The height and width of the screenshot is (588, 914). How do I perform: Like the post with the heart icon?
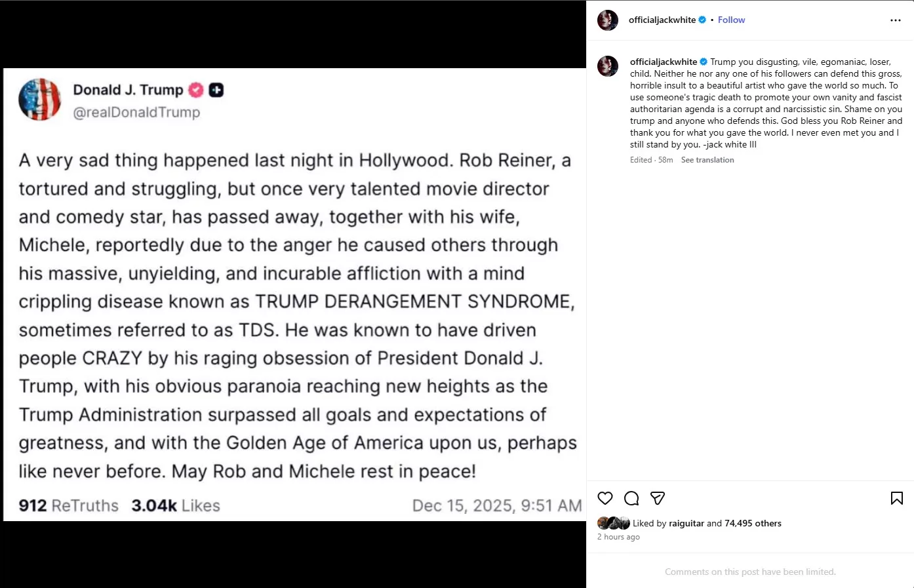[605, 498]
